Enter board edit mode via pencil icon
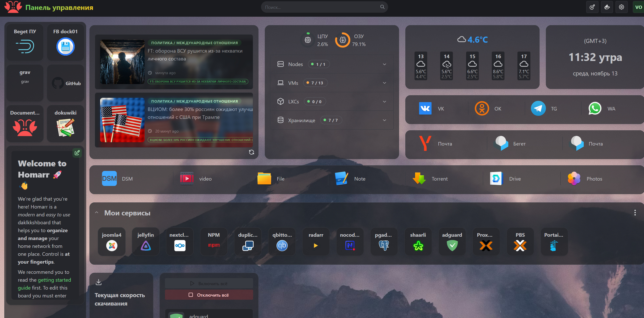Screen dimensions: 644x318 pyautogui.click(x=592, y=7)
